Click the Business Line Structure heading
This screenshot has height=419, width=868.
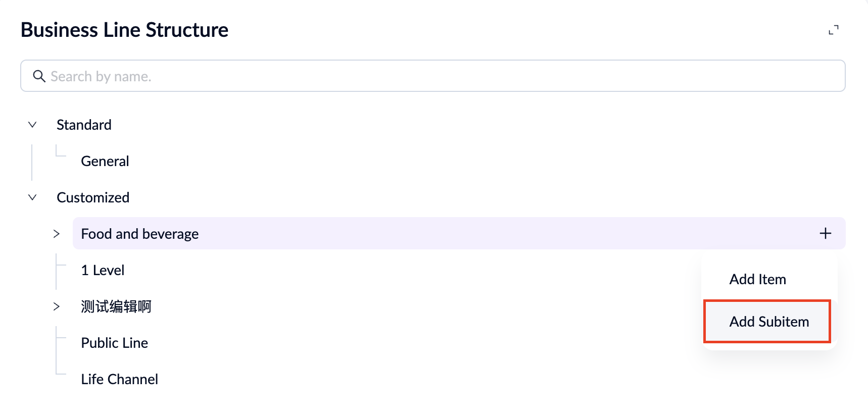[x=124, y=29]
